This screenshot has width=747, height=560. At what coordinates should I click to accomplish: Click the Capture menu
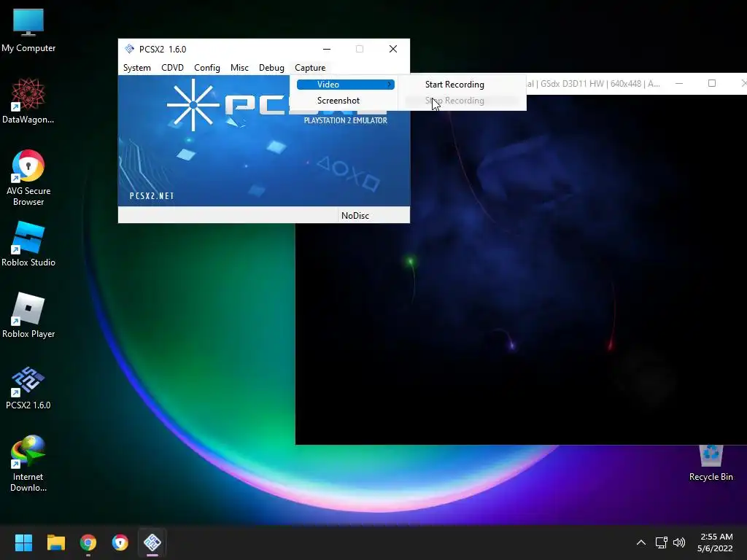(x=309, y=68)
